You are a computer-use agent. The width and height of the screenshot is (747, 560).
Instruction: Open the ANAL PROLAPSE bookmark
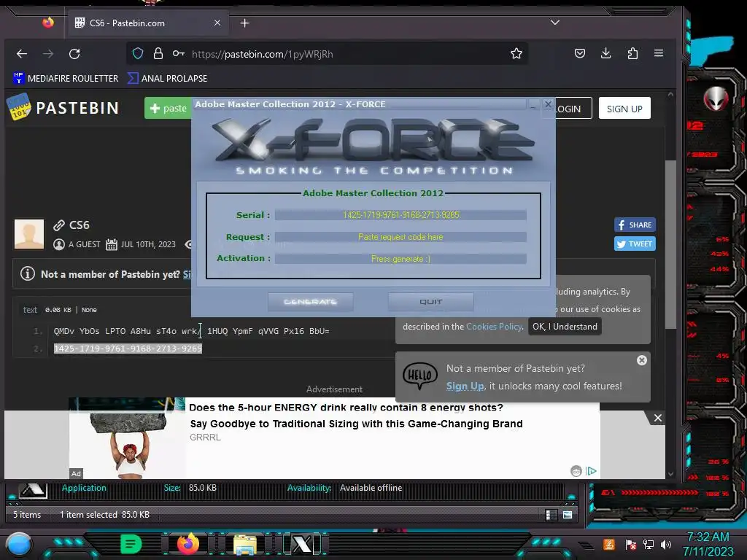click(x=167, y=78)
